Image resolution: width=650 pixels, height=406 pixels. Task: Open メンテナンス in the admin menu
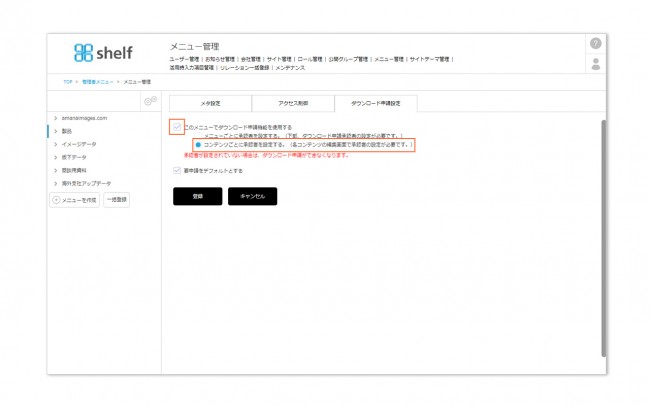tap(290, 68)
